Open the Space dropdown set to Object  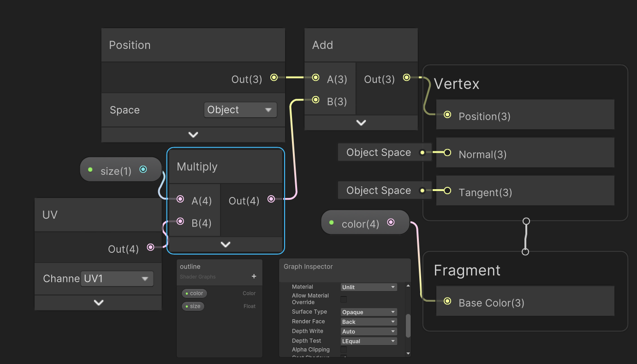(x=240, y=110)
